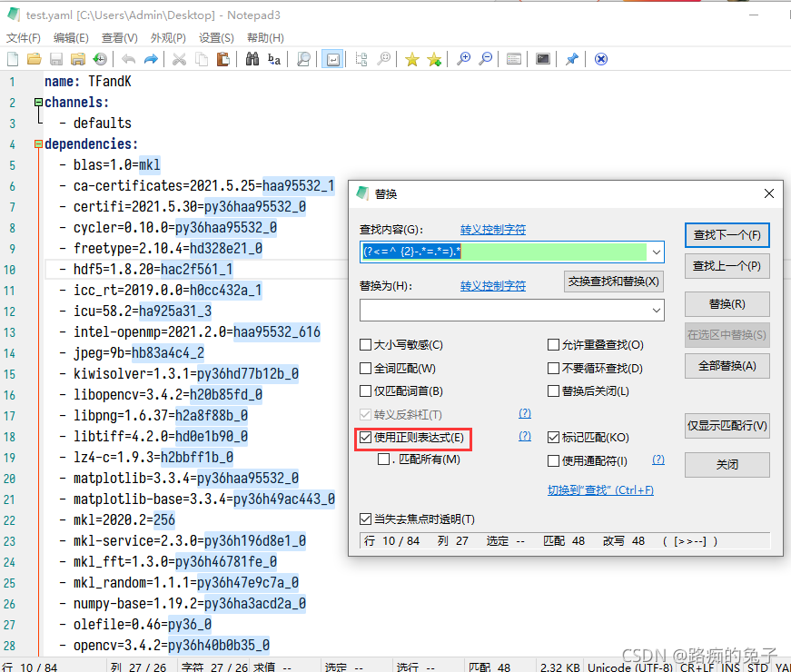Enable 使用通配符(I) checkbox
The height and width of the screenshot is (672, 791).
tap(553, 460)
